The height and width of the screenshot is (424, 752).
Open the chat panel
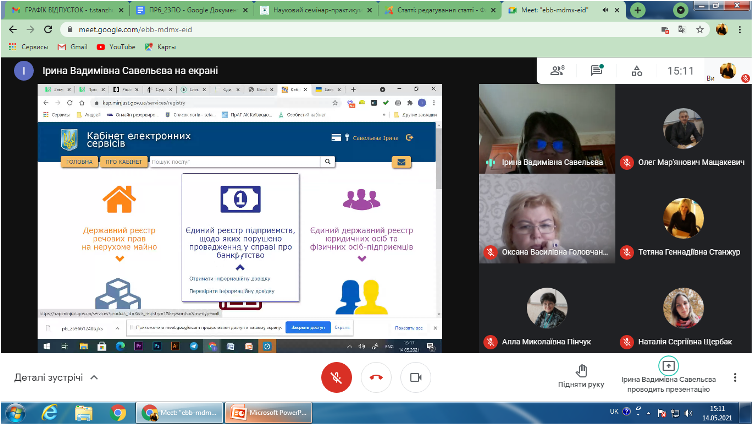tap(597, 71)
